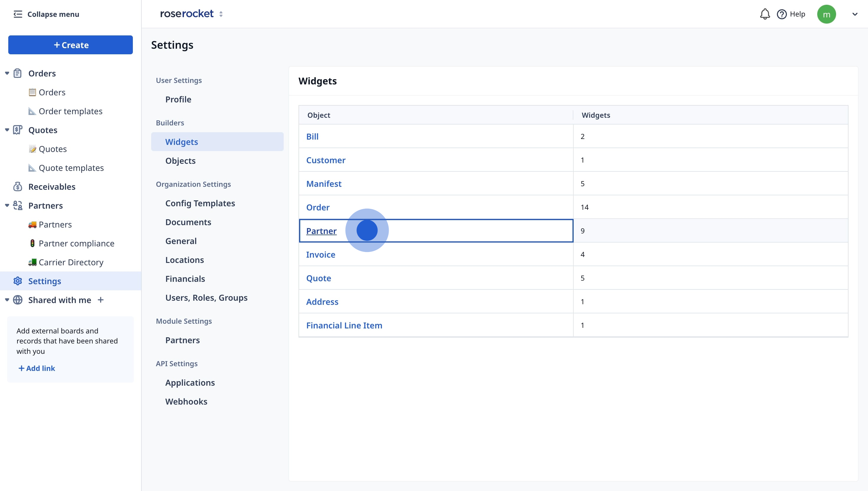The image size is (868, 491).
Task: Click the Collapse menu icon
Action: pyautogui.click(x=17, y=14)
